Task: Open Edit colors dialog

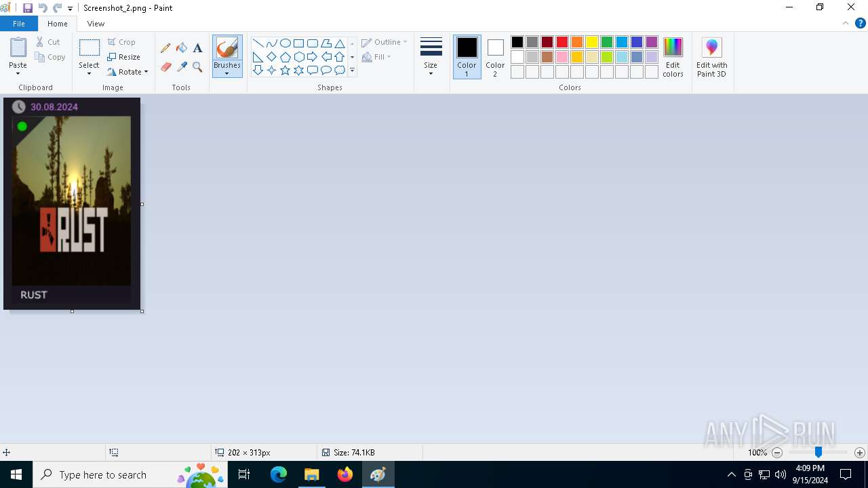Action: (673, 58)
